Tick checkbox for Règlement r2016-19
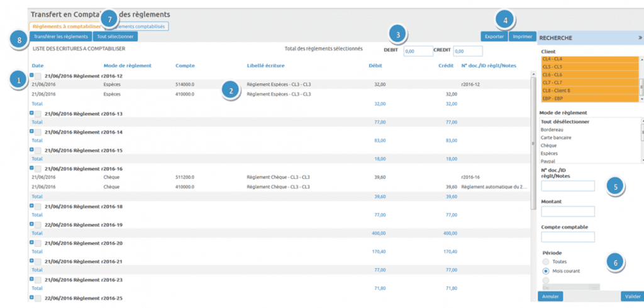 coord(38,225)
